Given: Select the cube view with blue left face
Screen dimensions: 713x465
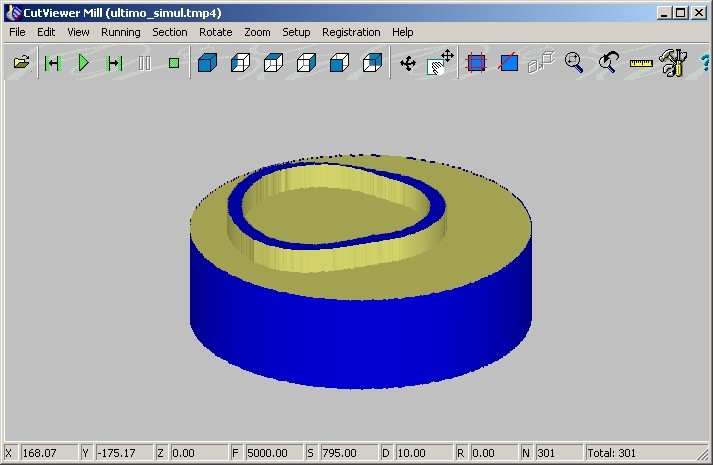Looking at the screenshot, I should 241,63.
